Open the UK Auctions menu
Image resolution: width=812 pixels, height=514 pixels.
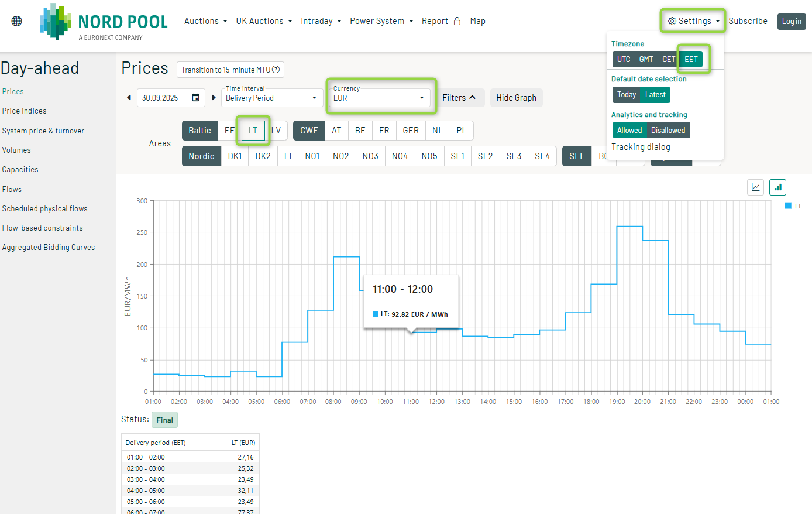[264, 21]
